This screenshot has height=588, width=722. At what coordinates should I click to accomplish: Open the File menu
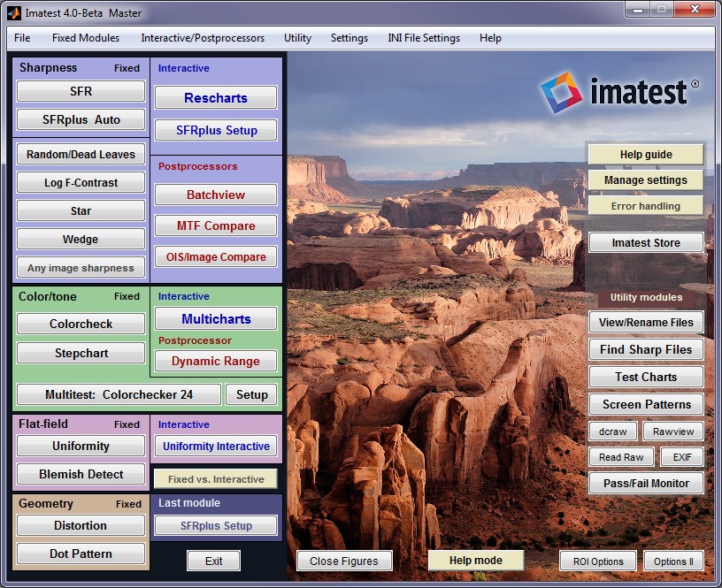21,38
